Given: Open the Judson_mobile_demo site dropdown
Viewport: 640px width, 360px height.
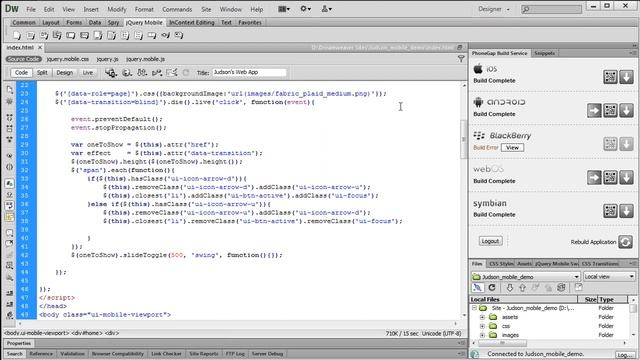Looking at the screenshot, I should click(x=526, y=277).
